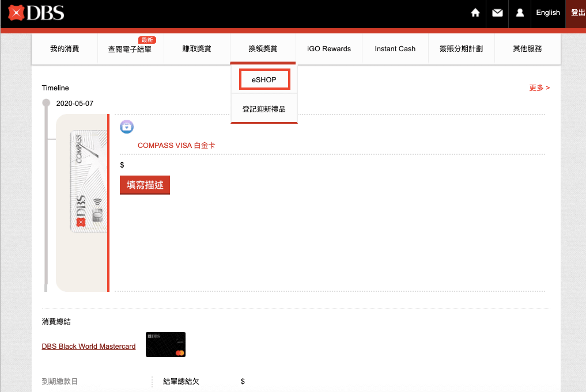586x392 pixels.
Task: Expand the 換領獎賞 dropdown menu
Action: [263, 49]
